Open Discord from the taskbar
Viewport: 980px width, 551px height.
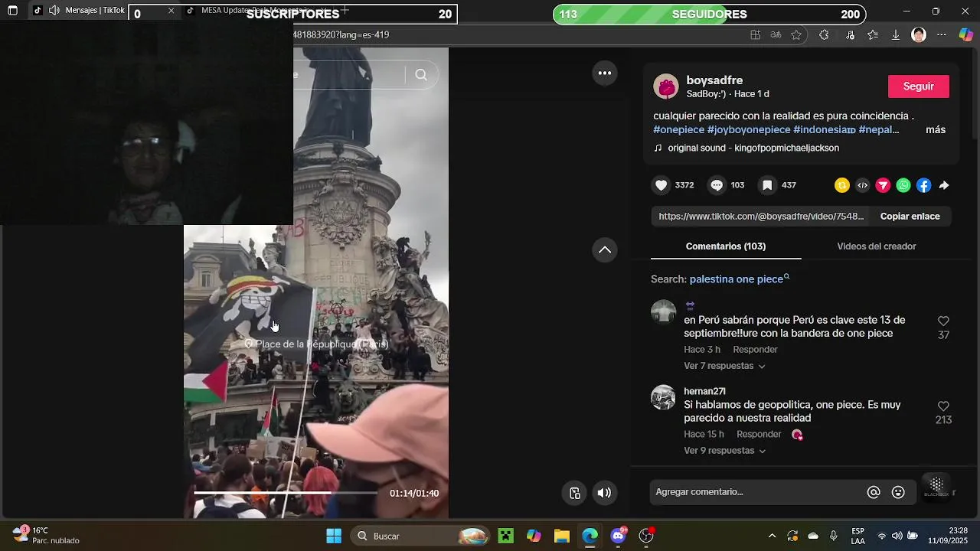619,536
